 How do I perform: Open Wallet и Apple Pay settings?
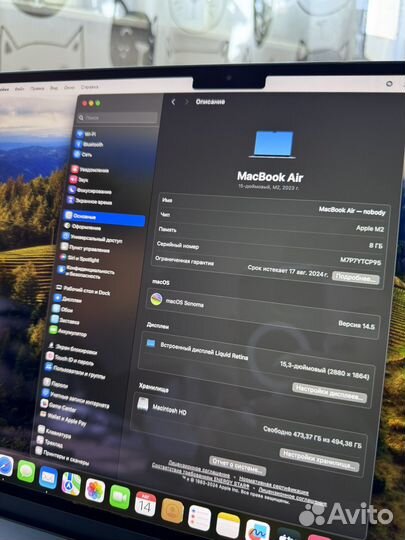pyautogui.click(x=63, y=418)
